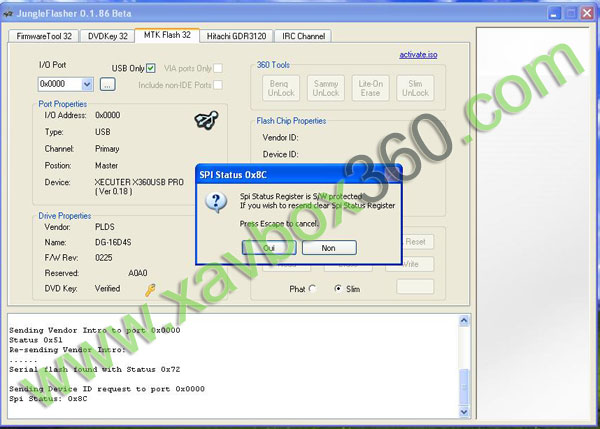The width and height of the screenshot is (600, 429).
Task: Toggle the Include non-IDE Ports checkbox
Action: point(218,85)
